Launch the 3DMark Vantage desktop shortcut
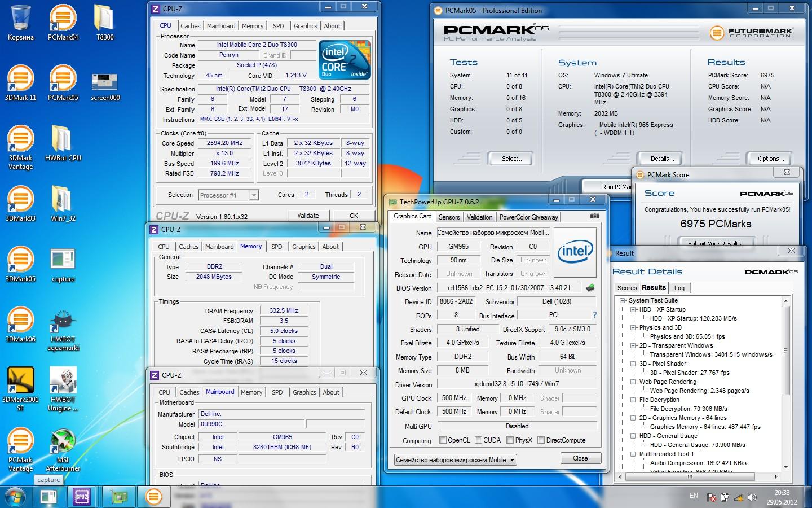 21,147
